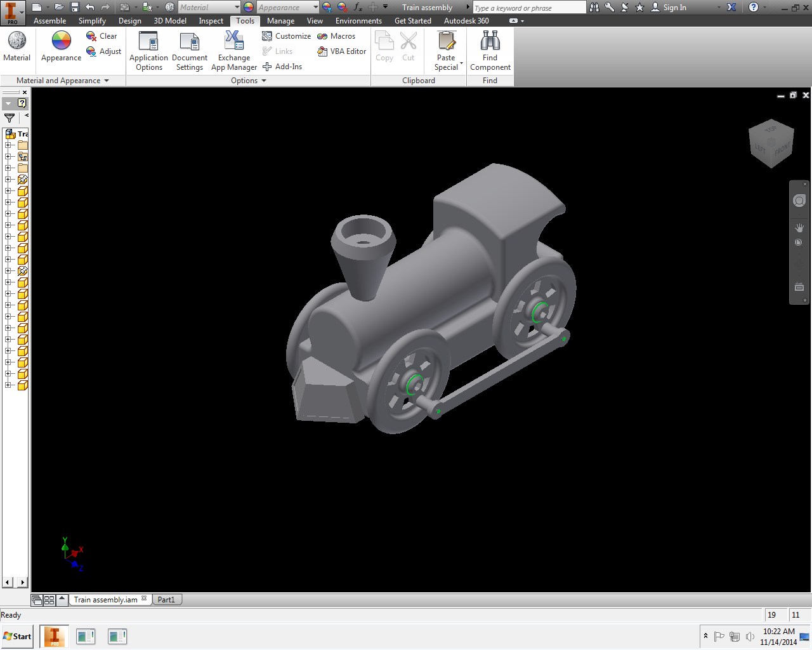Open the Add-Ins manager
This screenshot has width=812, height=650.
(x=282, y=67)
